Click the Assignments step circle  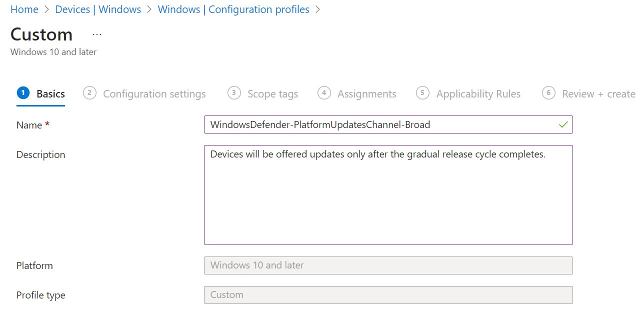[x=324, y=93]
